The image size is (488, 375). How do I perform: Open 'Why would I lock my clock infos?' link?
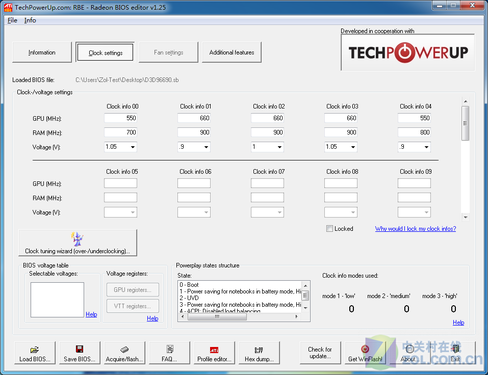415,229
